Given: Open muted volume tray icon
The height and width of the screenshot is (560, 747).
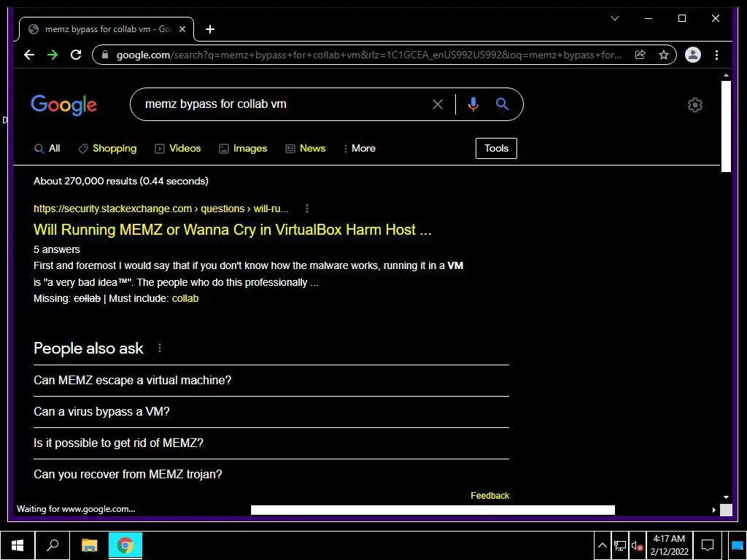Looking at the screenshot, I should pos(637,545).
